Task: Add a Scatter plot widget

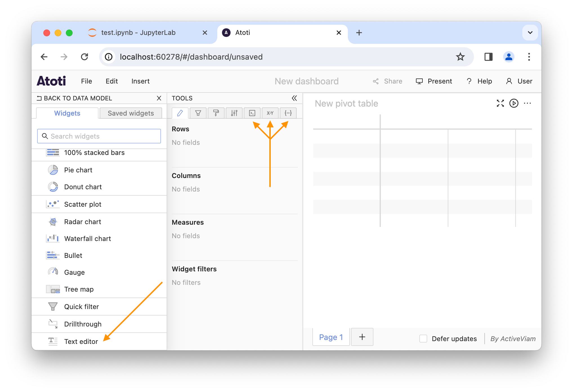Action: pyautogui.click(x=99, y=204)
